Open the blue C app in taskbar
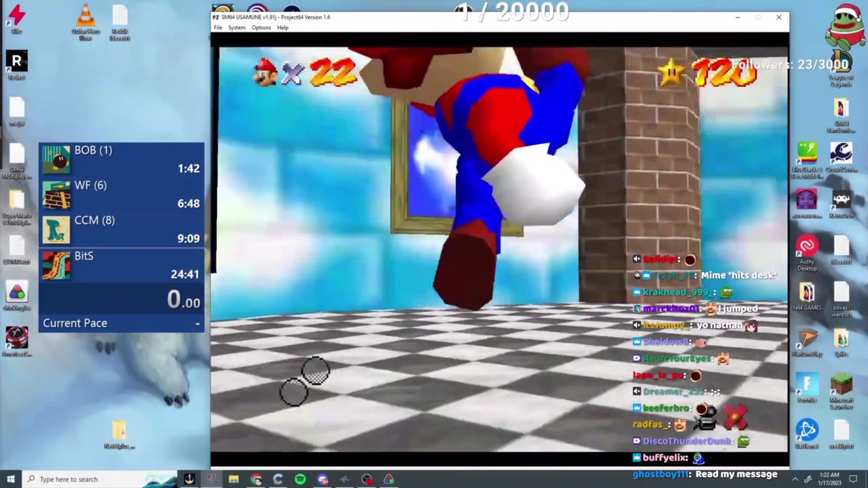The image size is (868, 488). (278, 479)
